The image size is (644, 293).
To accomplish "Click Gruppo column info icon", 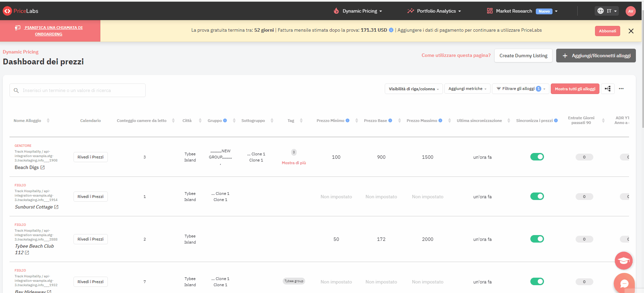I will [x=225, y=121].
